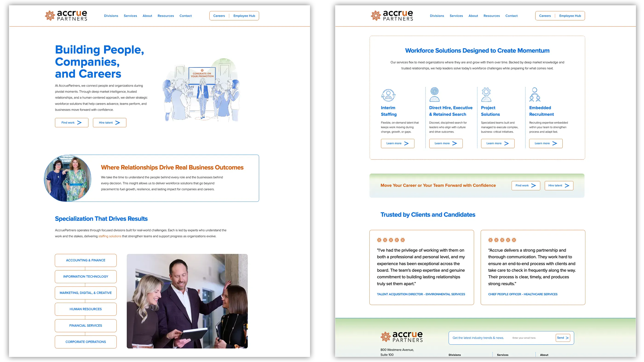Screen dimensions: 644x362
Task: Select the Interim Staffing person icon
Action: [388, 95]
